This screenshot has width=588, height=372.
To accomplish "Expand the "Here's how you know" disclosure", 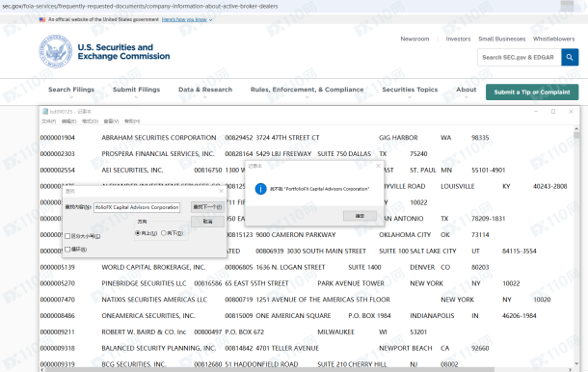I will [x=187, y=19].
